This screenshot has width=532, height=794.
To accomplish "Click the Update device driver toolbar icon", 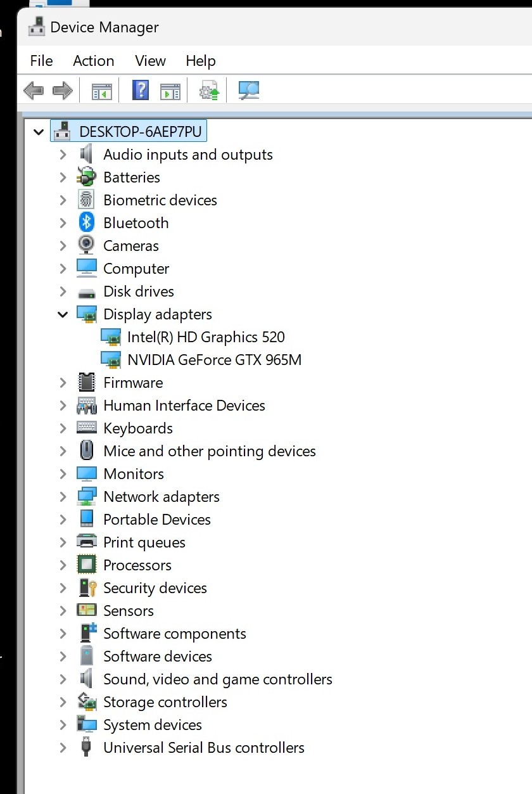I will coord(210,91).
